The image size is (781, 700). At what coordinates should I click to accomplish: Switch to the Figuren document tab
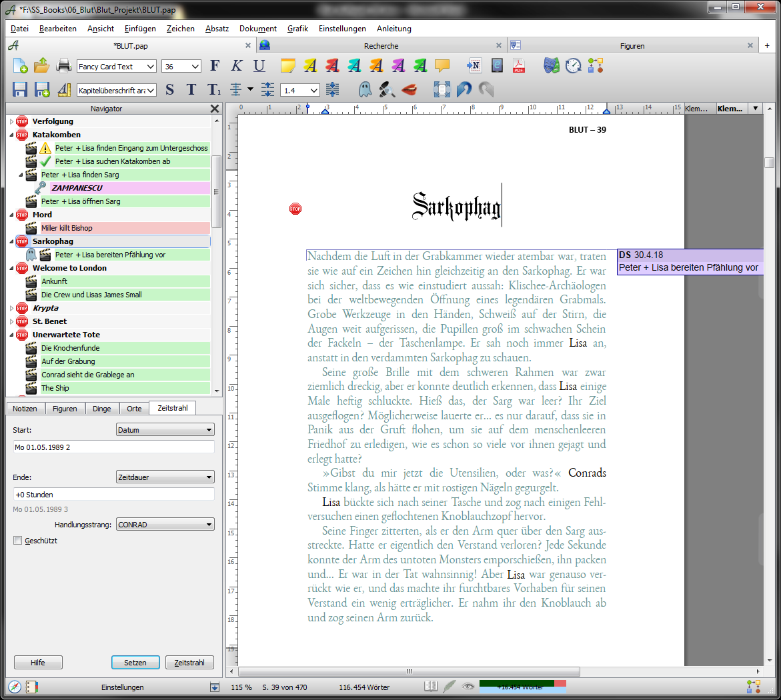click(632, 46)
